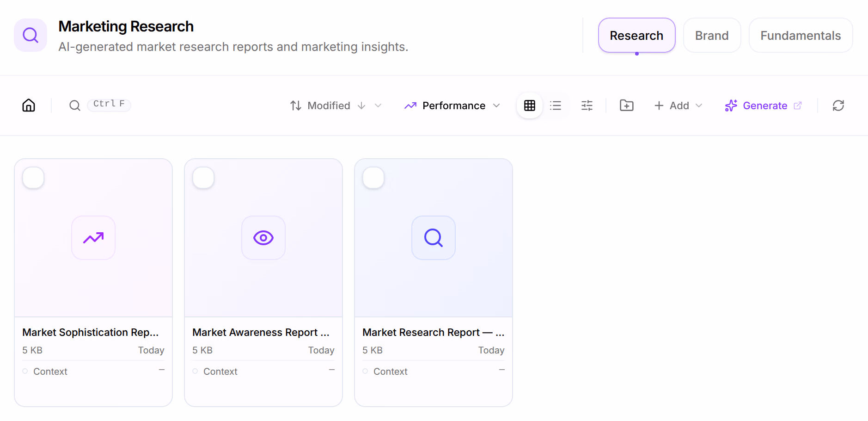Image resolution: width=868 pixels, height=421 pixels.
Task: Click the home icon in the toolbar
Action: click(x=29, y=105)
